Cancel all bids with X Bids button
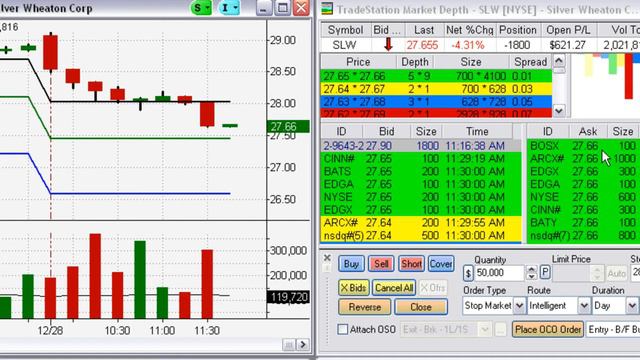 point(353,288)
